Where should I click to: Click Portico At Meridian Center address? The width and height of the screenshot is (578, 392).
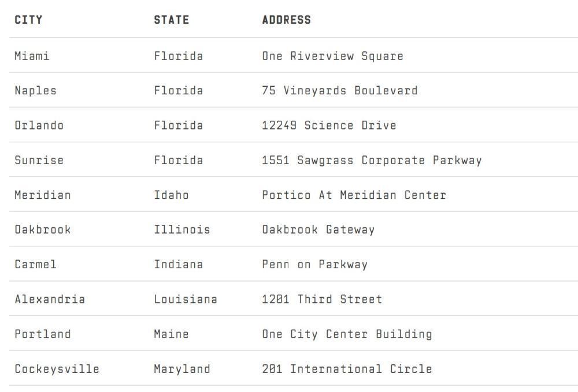coord(354,195)
